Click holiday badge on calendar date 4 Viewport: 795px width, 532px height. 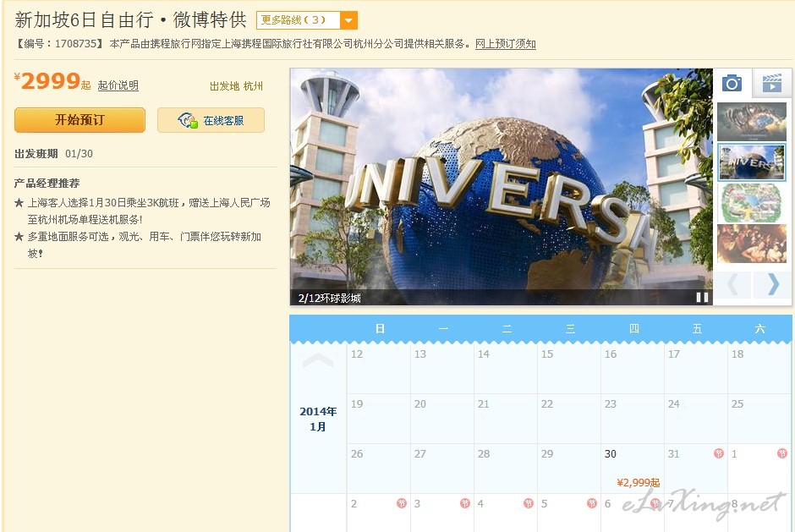click(x=529, y=503)
